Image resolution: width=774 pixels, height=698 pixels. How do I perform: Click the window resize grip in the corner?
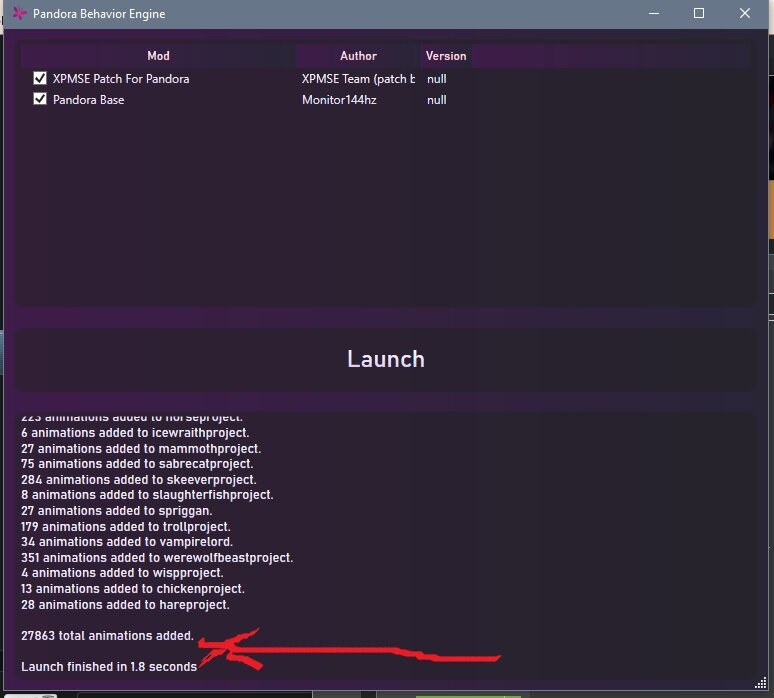pos(761,683)
